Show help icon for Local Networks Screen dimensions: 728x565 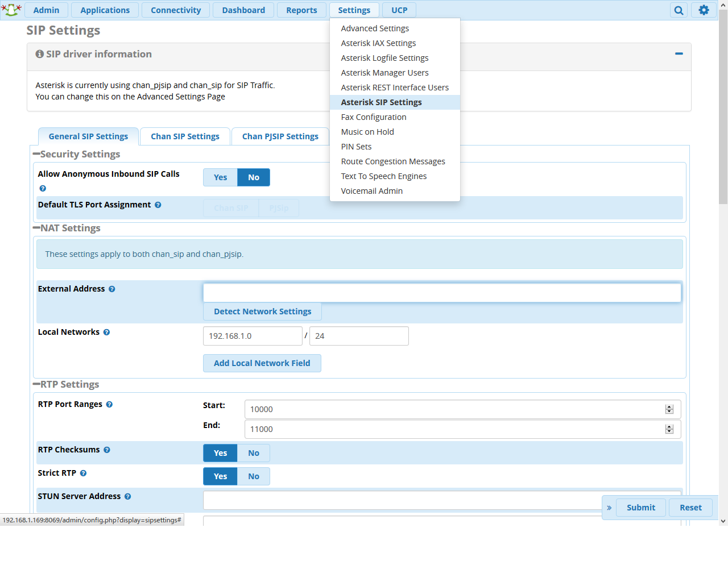click(x=106, y=332)
